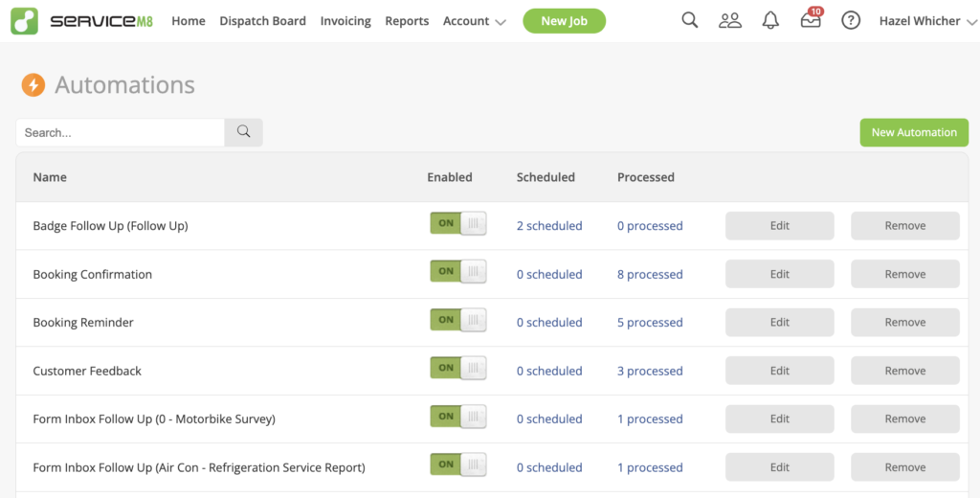Expand the Account dropdown menu
This screenshot has width=980, height=498.
(474, 21)
